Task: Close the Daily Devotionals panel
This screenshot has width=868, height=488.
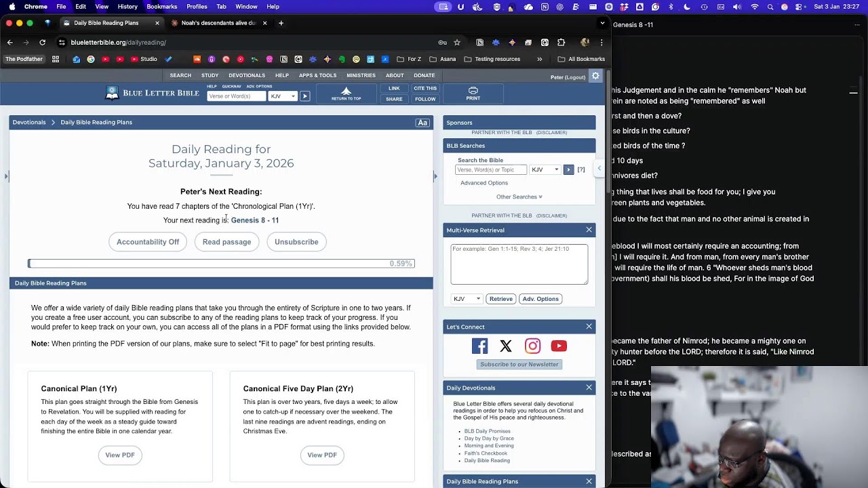Action: coord(589,388)
